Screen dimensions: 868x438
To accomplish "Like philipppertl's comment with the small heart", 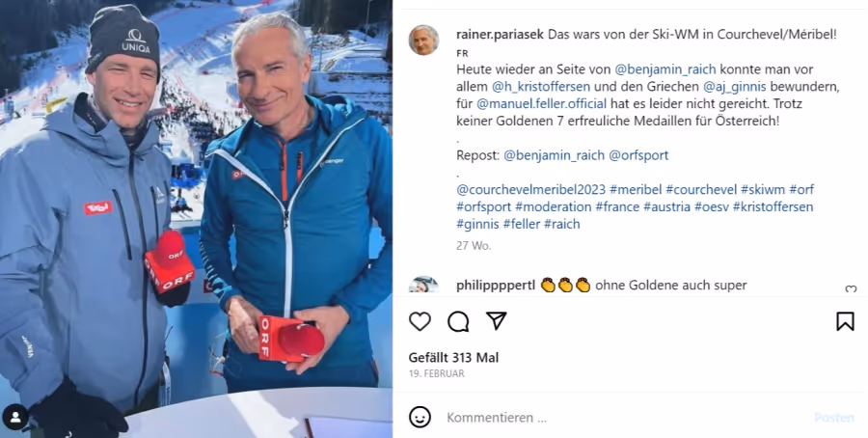I will (851, 289).
